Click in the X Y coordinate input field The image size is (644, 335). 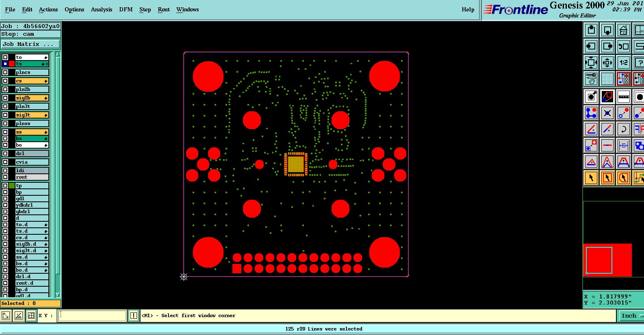[92, 316]
